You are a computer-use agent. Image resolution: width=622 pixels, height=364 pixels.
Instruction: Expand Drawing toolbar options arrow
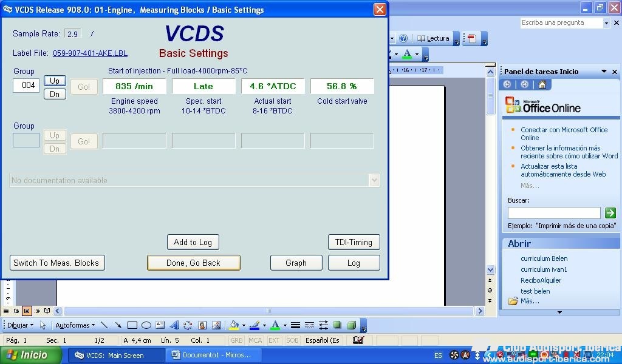(364, 326)
